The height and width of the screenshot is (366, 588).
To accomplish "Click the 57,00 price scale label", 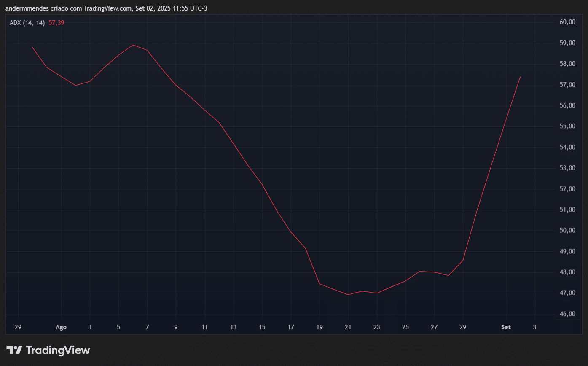I will [567, 85].
